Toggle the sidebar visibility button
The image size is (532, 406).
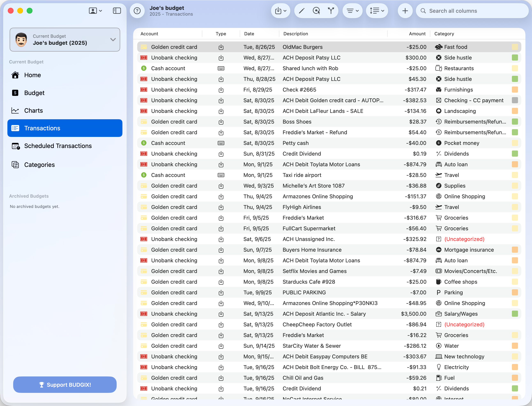pos(117,11)
